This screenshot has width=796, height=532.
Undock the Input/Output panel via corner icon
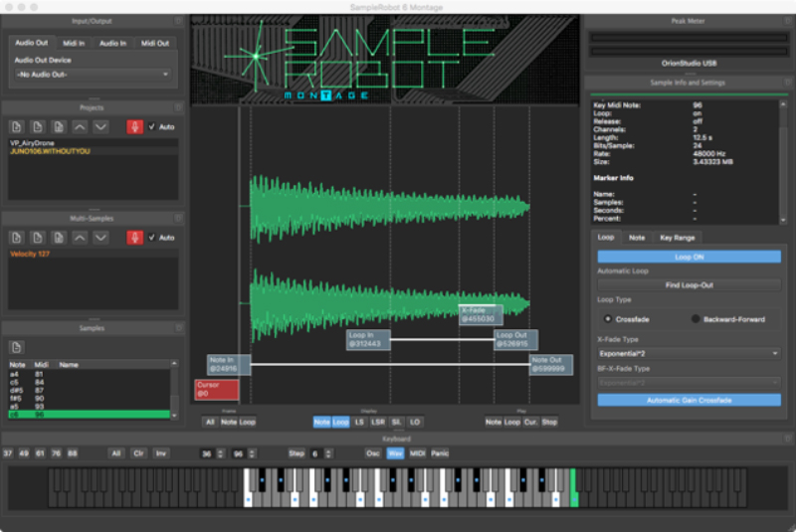click(x=178, y=21)
